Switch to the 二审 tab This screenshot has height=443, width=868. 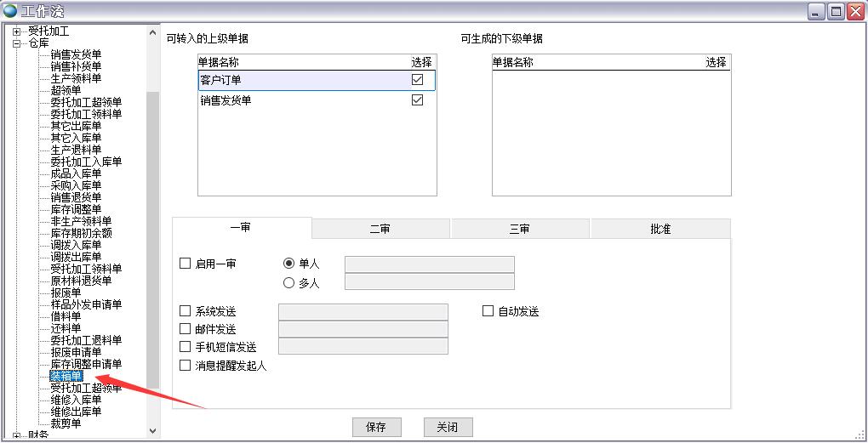[380, 229]
